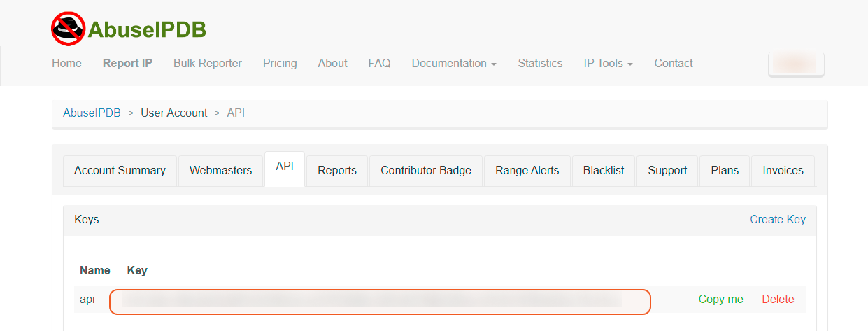Go to the Home page
The image size is (868, 331).
click(x=66, y=63)
